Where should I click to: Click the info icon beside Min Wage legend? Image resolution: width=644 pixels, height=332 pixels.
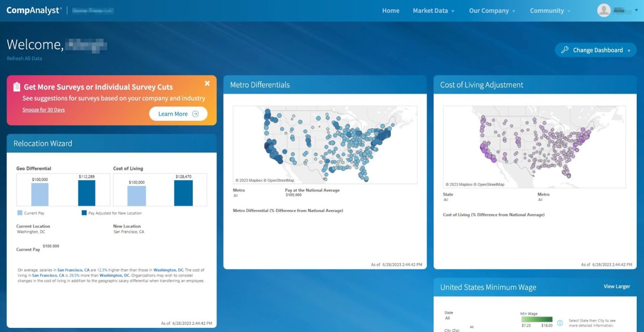[x=560, y=323]
